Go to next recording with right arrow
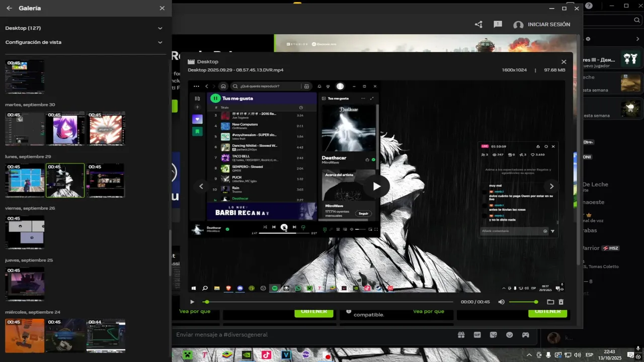644x362 pixels. (551, 187)
